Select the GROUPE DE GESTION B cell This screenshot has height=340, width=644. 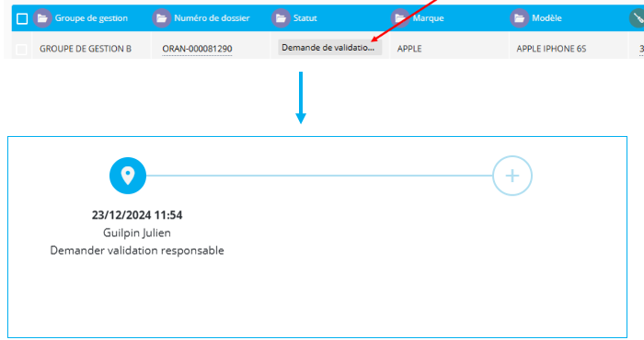tap(86, 49)
